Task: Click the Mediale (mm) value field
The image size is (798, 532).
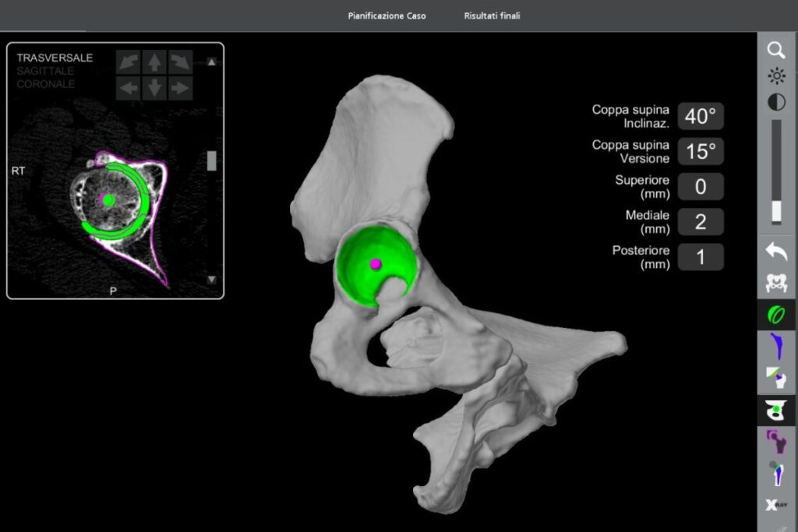Action: coord(700,222)
